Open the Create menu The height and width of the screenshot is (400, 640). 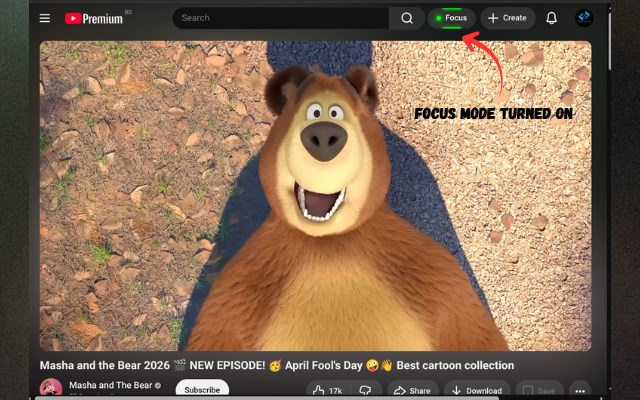(x=507, y=18)
